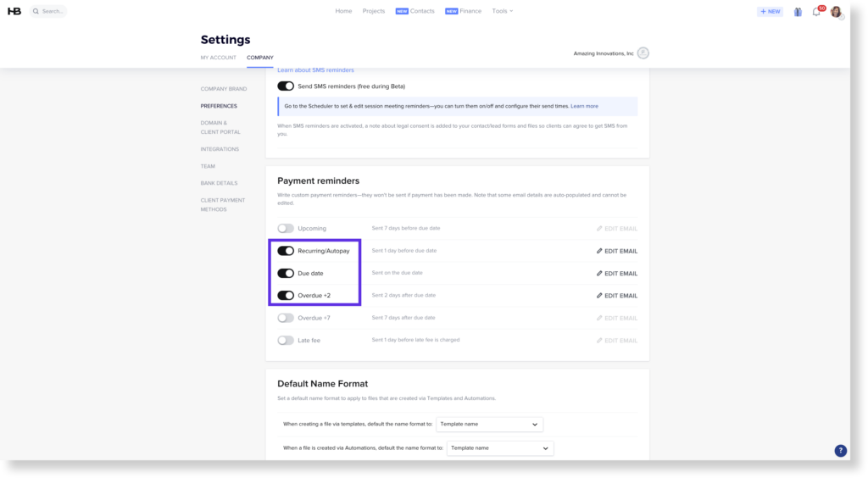Click the Payment reminders heading

tap(319, 181)
